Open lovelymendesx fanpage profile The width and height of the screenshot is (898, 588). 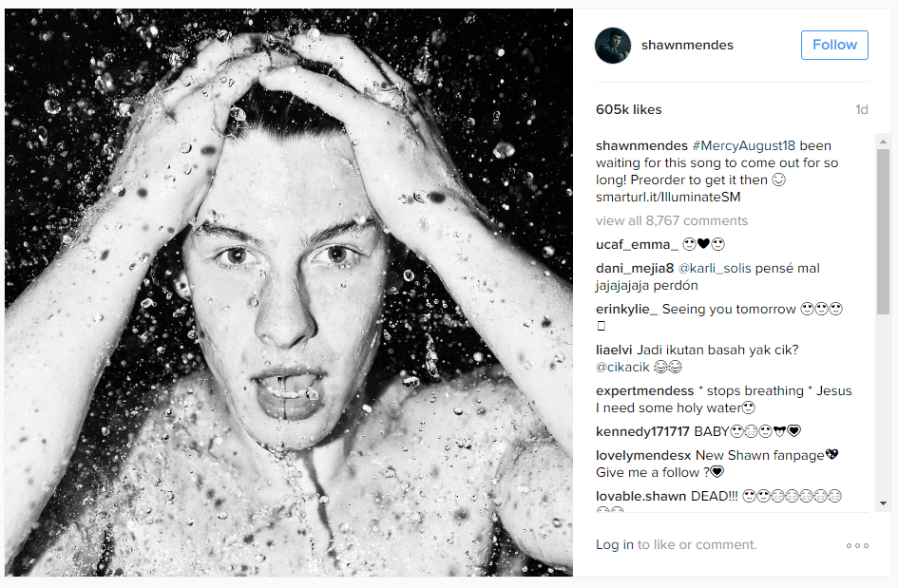(x=643, y=456)
